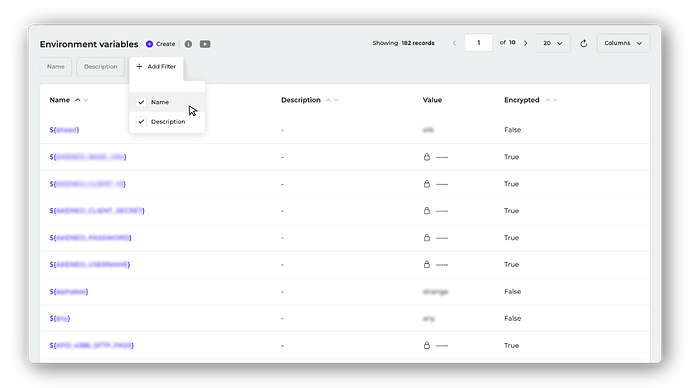Click lock icon in CLIENT_SECRET row
690x388 pixels.
(x=427, y=211)
